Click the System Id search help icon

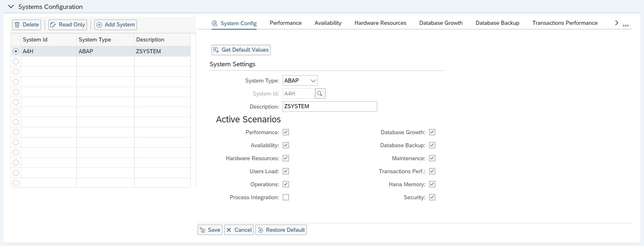320,94
